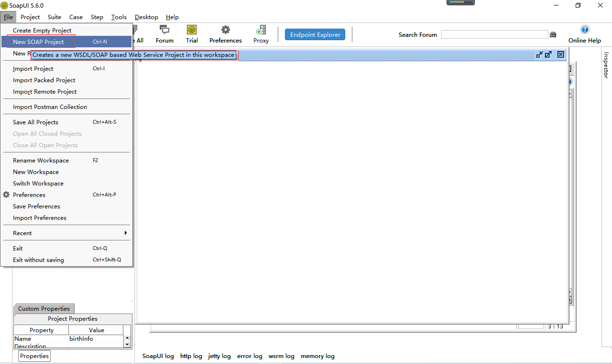This screenshot has width=612, height=364.
Task: Switch to Custom Properties tab
Action: (44, 309)
